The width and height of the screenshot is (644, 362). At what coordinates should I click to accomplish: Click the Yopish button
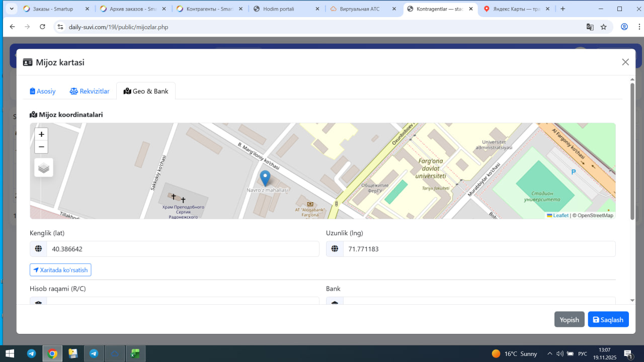click(x=569, y=320)
